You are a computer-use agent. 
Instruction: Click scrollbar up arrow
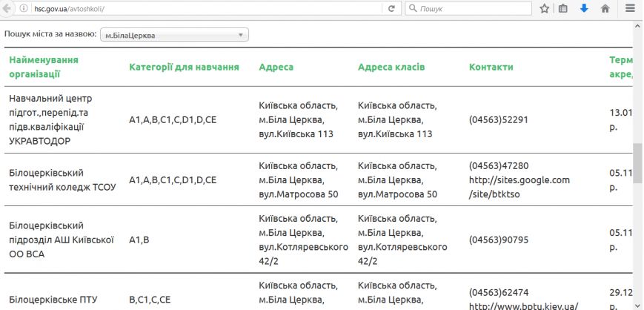(x=637, y=26)
